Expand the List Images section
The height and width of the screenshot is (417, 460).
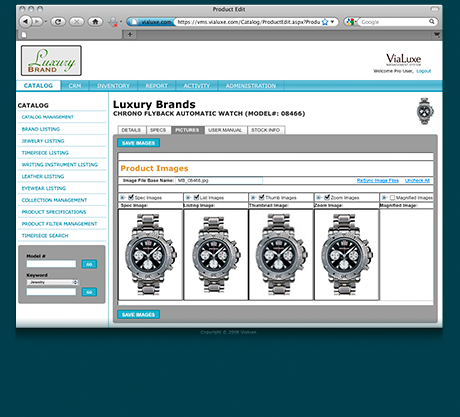coord(188,197)
